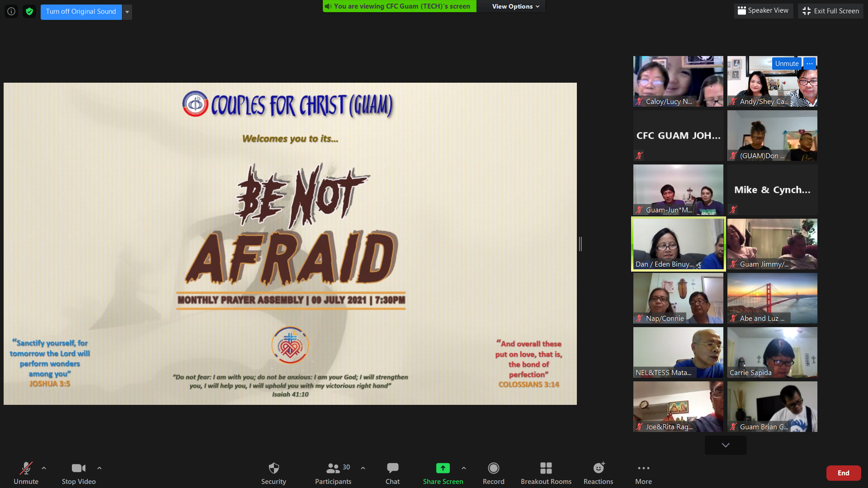868x488 pixels.
Task: Select (GUAM)Don video tile
Action: 772,136
